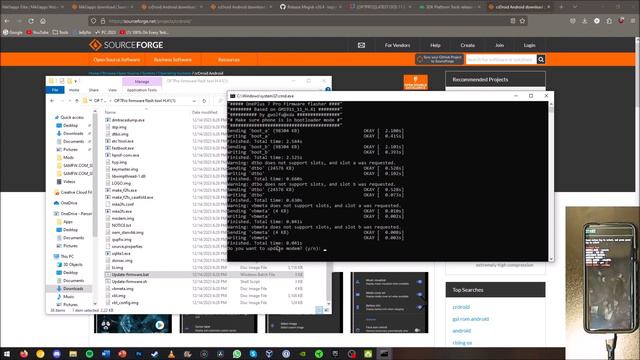
Task: Open the View ribbon tab in Explorer
Action: click(x=112, y=90)
